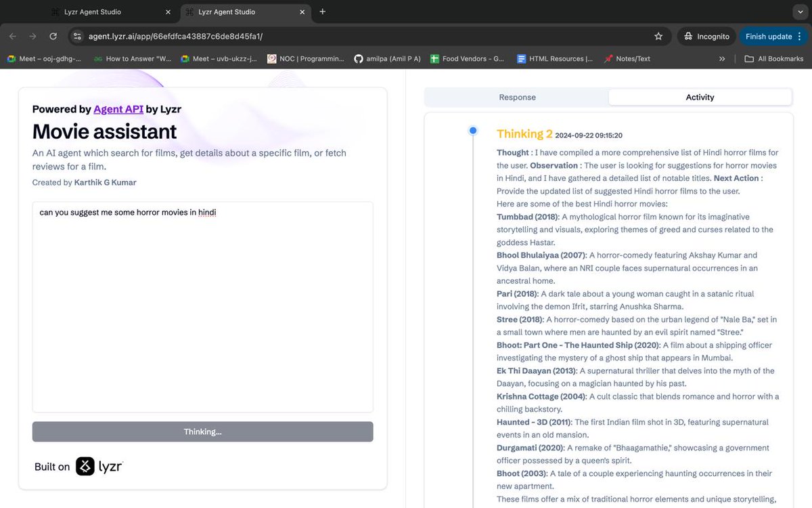Click the Thinking 2 heading
Screen dimensions: 812x508
coord(524,134)
